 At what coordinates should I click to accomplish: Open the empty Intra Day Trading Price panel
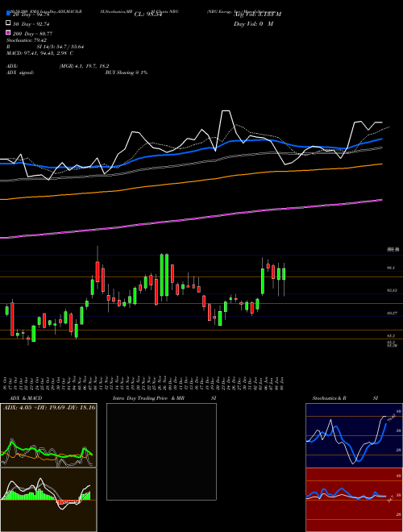161,451
